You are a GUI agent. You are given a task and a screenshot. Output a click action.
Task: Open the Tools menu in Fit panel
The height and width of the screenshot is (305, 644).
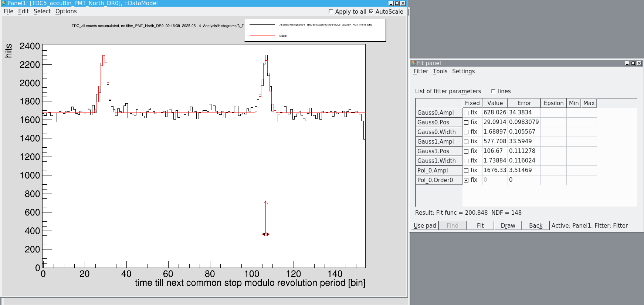pos(440,71)
